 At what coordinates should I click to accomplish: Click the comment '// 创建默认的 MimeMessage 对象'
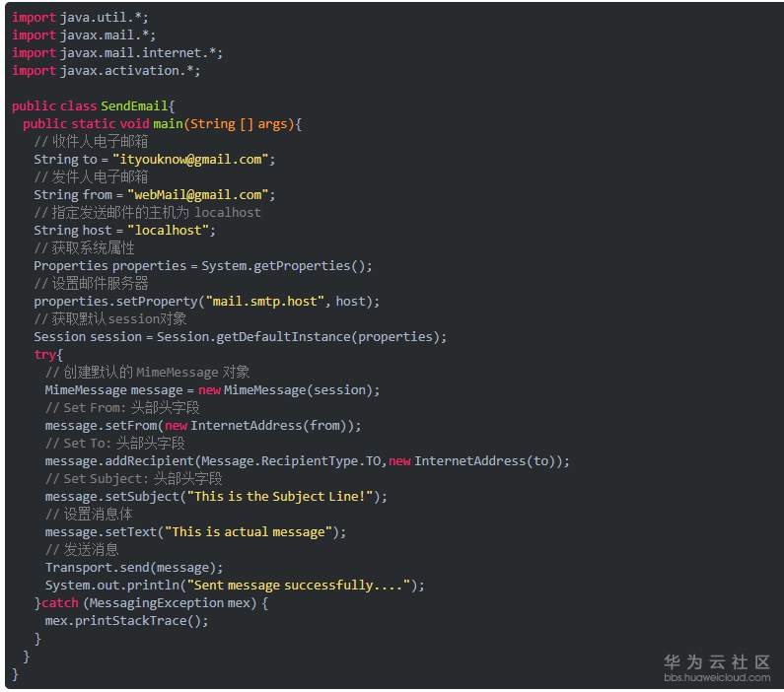click(148, 373)
